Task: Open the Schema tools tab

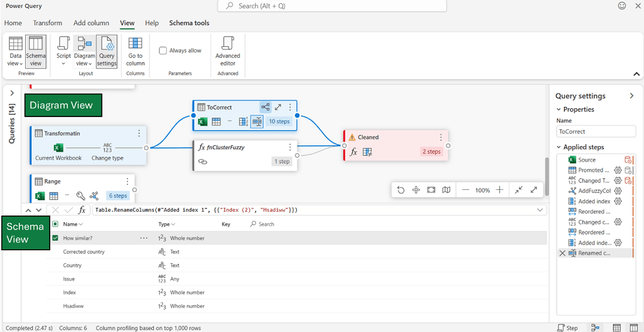Action: pos(189,23)
